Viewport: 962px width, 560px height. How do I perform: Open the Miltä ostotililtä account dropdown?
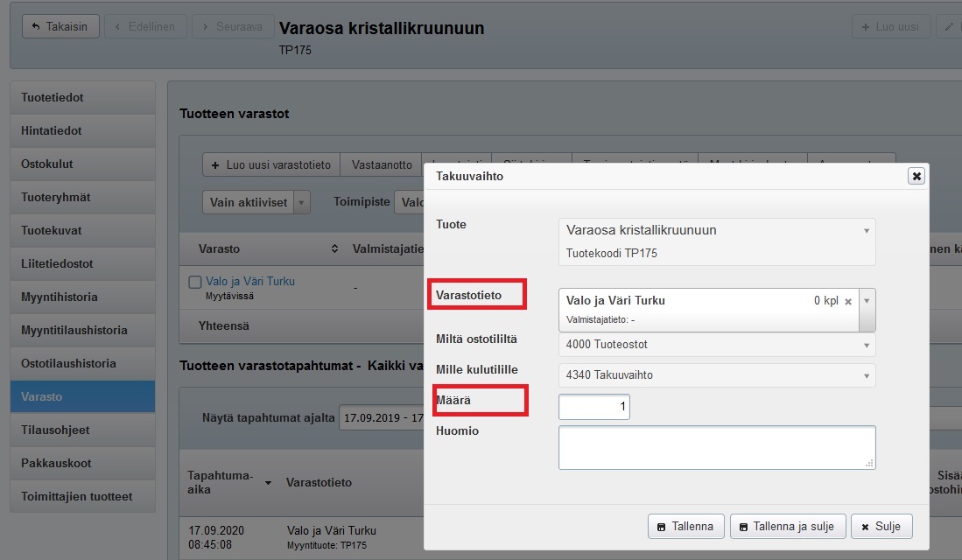tap(867, 345)
